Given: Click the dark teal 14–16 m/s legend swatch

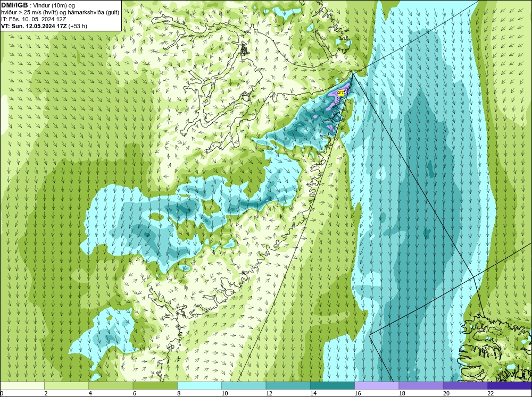Looking at the screenshot, I should click(332, 385).
